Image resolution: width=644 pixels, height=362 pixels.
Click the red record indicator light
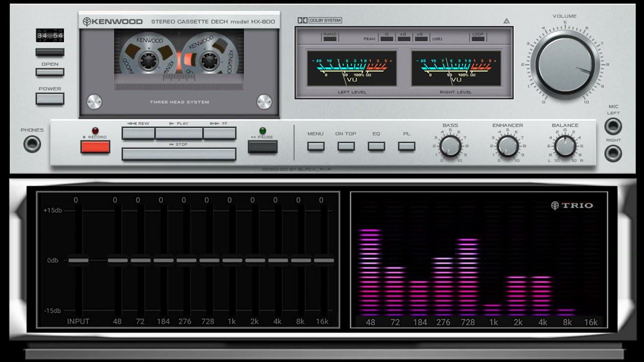tap(95, 131)
